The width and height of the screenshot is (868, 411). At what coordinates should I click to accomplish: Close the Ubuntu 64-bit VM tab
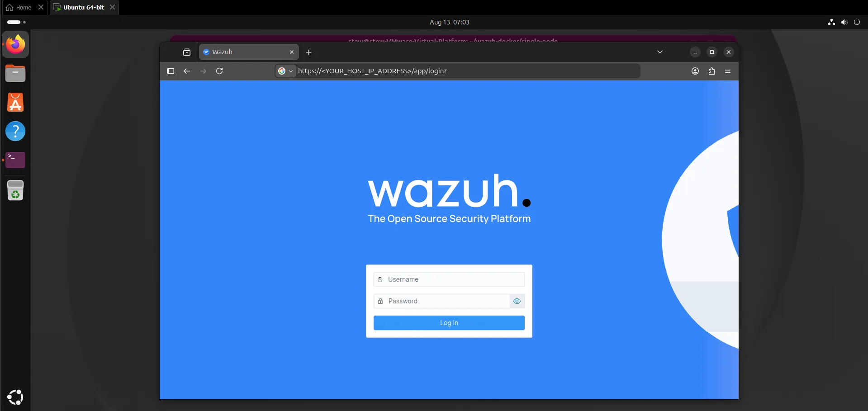click(112, 7)
